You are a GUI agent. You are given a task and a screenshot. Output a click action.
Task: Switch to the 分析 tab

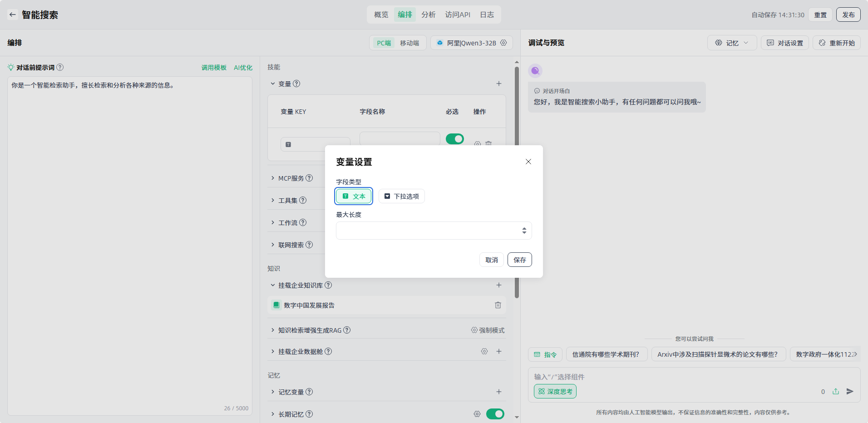click(x=428, y=15)
